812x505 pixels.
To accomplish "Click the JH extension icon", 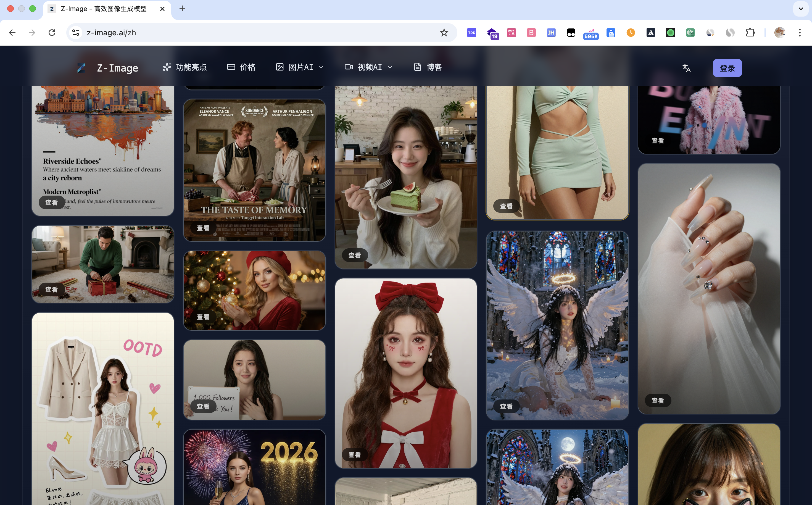I will click(x=551, y=32).
